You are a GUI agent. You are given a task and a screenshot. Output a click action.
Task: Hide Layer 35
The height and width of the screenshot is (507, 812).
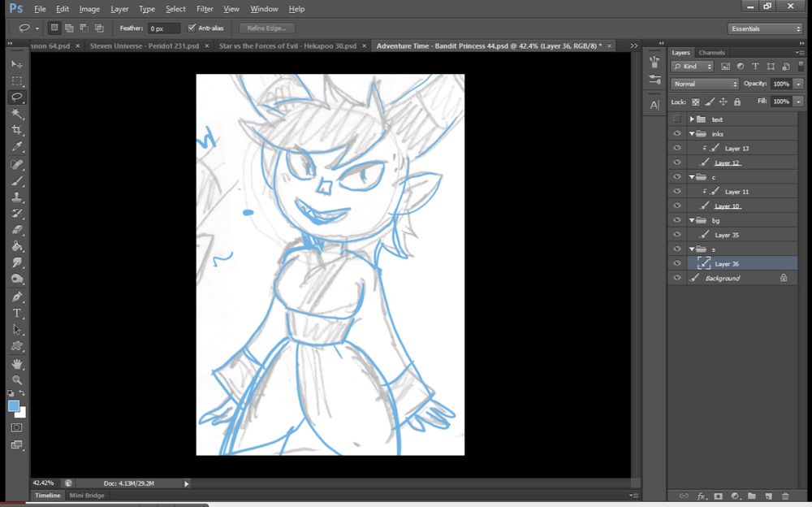click(x=677, y=235)
